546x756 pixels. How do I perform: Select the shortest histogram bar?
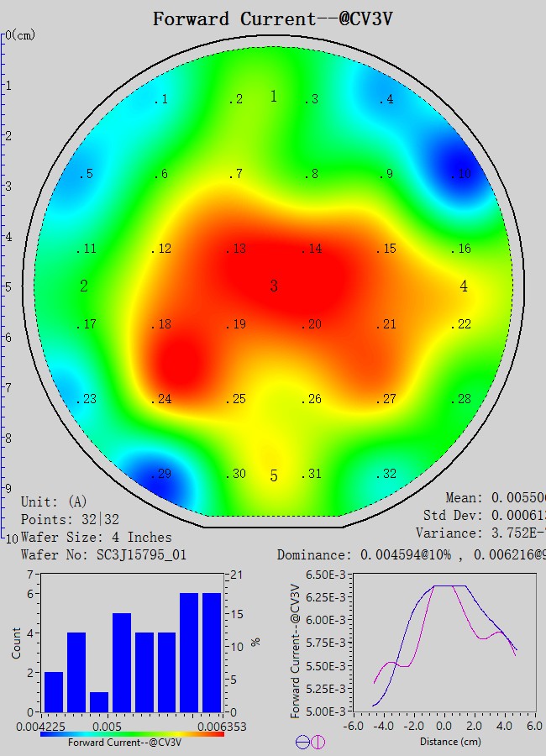point(99,701)
